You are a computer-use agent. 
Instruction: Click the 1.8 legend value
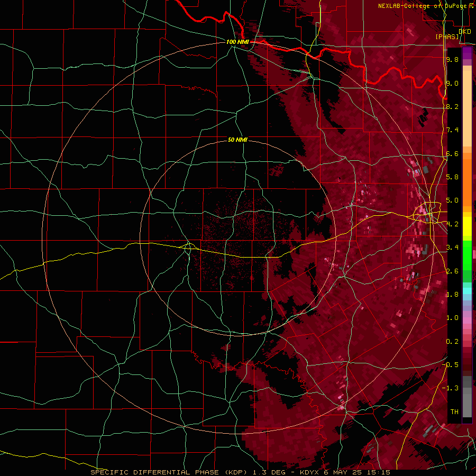[x=452, y=295]
